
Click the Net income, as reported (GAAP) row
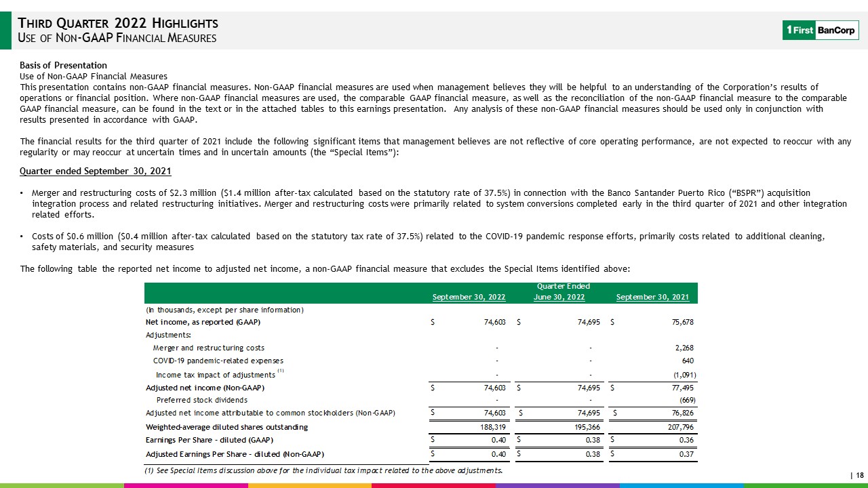420,322
